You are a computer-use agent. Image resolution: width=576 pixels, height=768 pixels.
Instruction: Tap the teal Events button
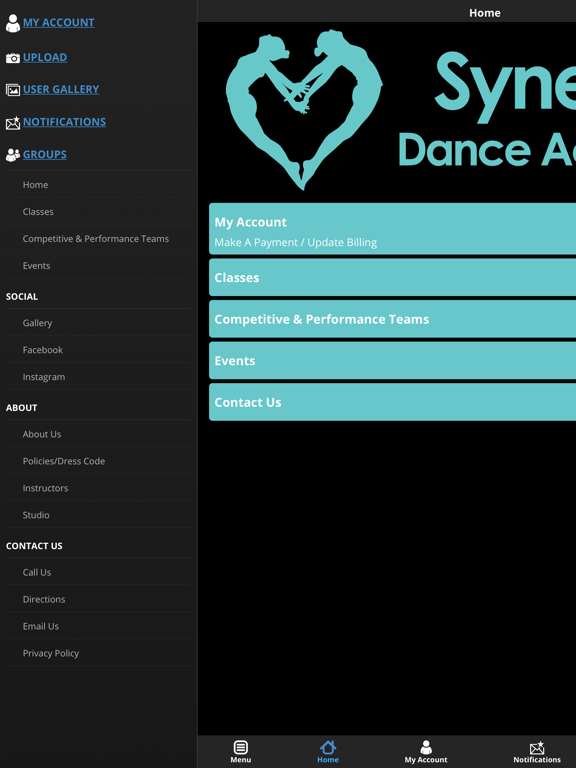(392, 360)
